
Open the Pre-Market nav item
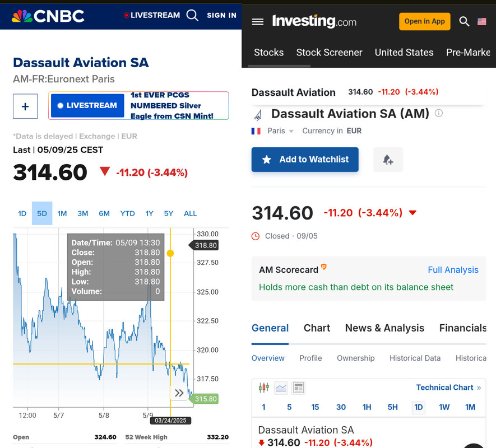[468, 52]
